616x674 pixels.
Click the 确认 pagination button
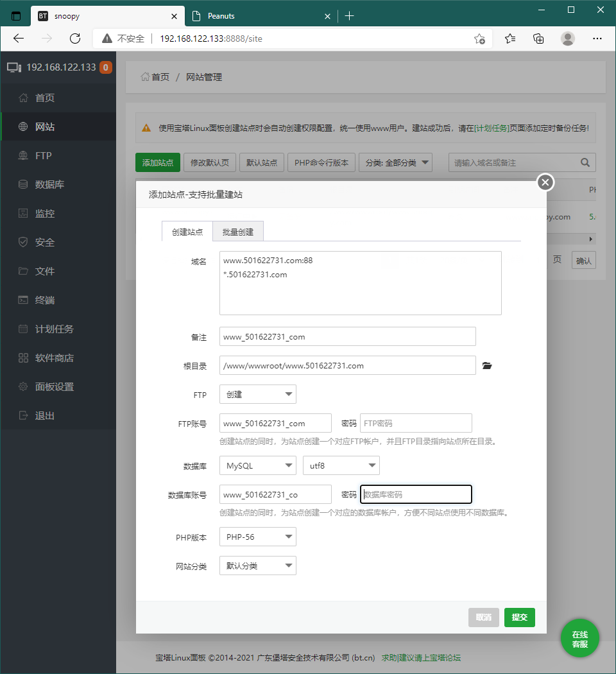[x=583, y=261]
